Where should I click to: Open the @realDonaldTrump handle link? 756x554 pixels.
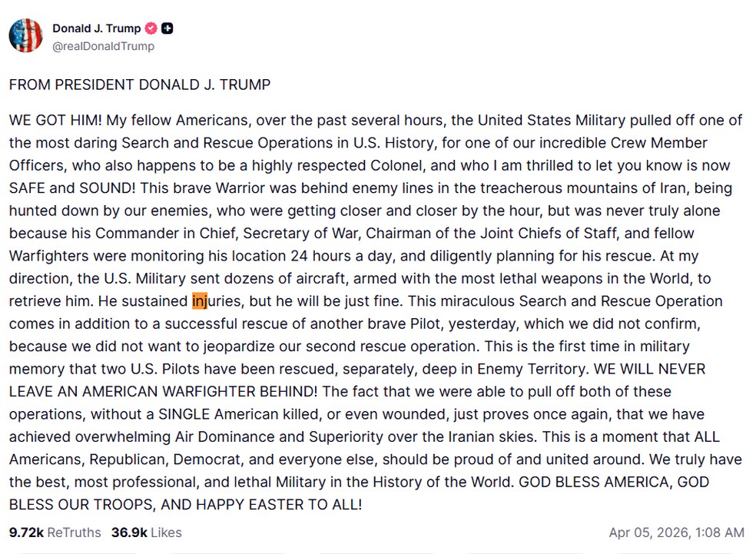[103, 46]
